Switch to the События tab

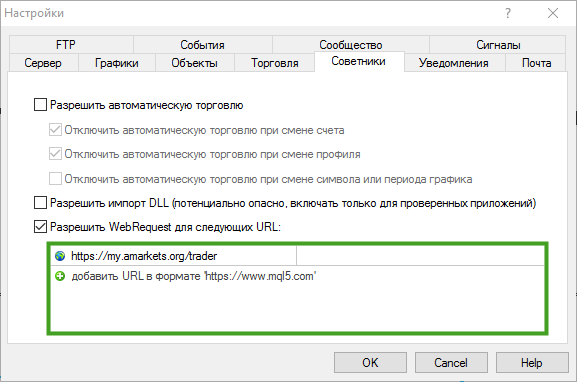tap(203, 45)
